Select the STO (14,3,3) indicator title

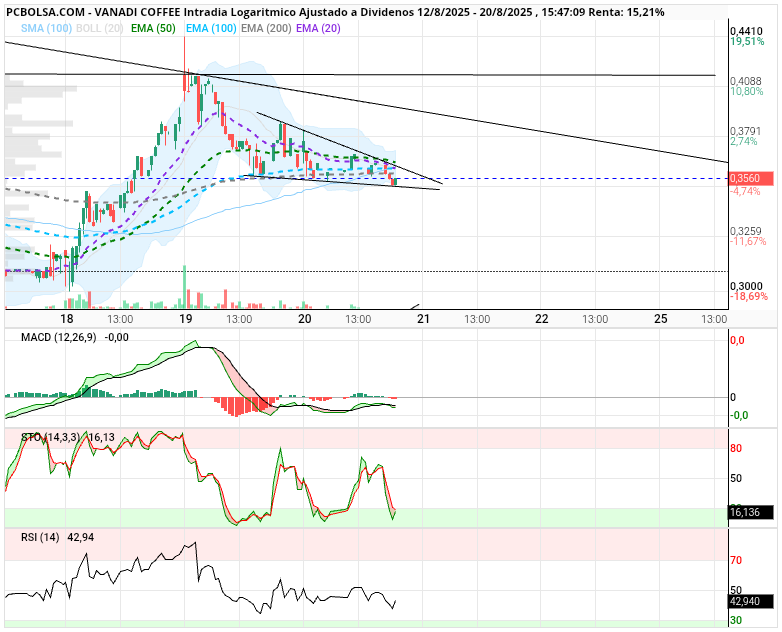(50, 437)
